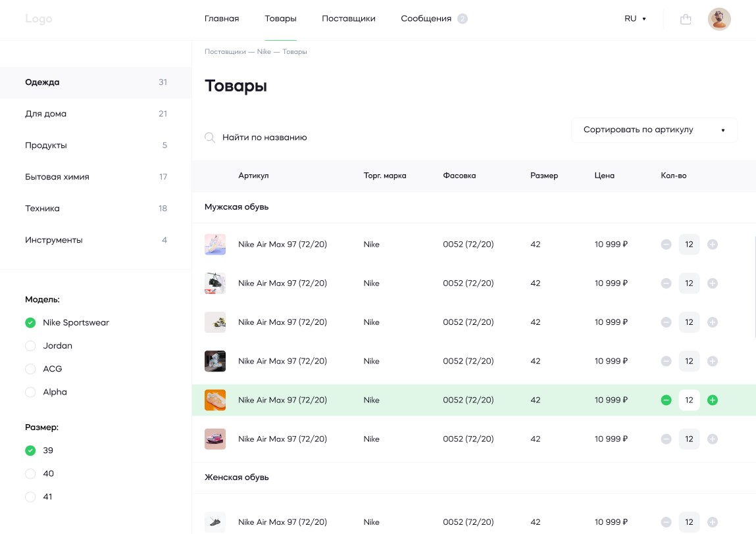Screen dimensions: 756x534
Task: Check size 41 filter
Action: point(30,497)
